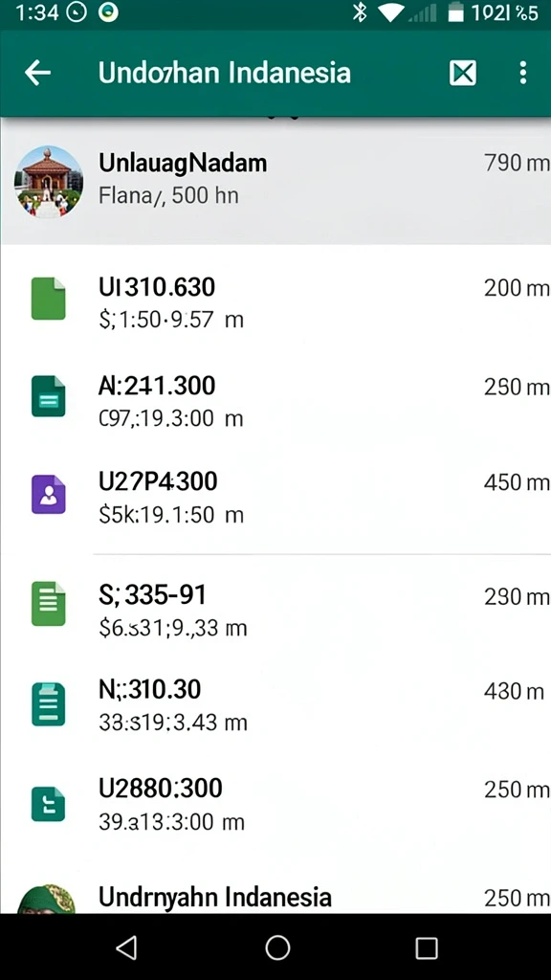Open the UI310.630 green file icon
Viewport: 551px width, 980px height.
coord(49,299)
